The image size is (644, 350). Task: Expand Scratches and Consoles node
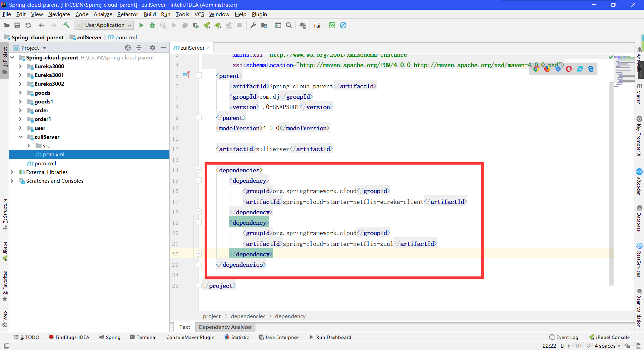pos(12,181)
